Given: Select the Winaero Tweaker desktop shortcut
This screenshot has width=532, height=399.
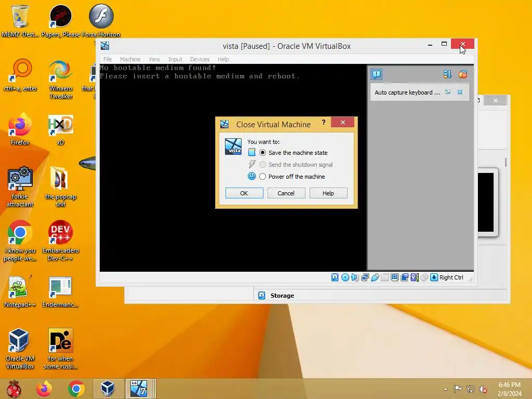Looking at the screenshot, I should 61,79.
